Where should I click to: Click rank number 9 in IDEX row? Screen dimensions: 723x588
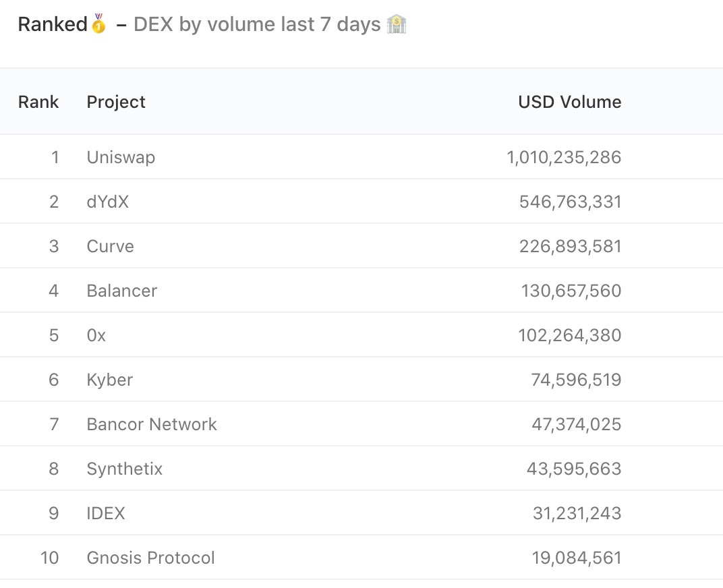click(54, 513)
